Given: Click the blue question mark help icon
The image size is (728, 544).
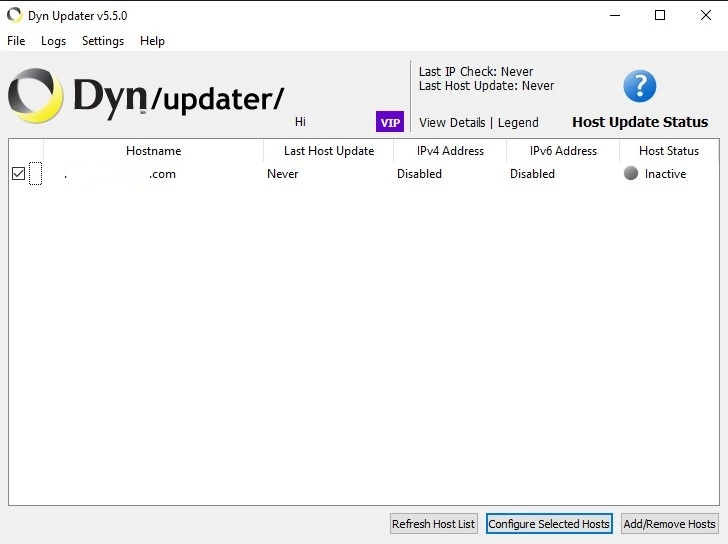Looking at the screenshot, I should 639,86.
